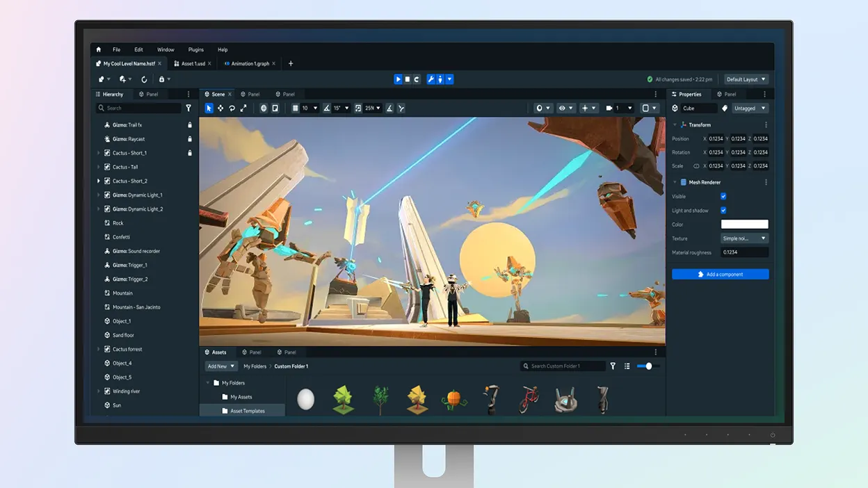Click the filter icon in the Assets search bar
Screen dimensions: 868x488
pos(612,366)
